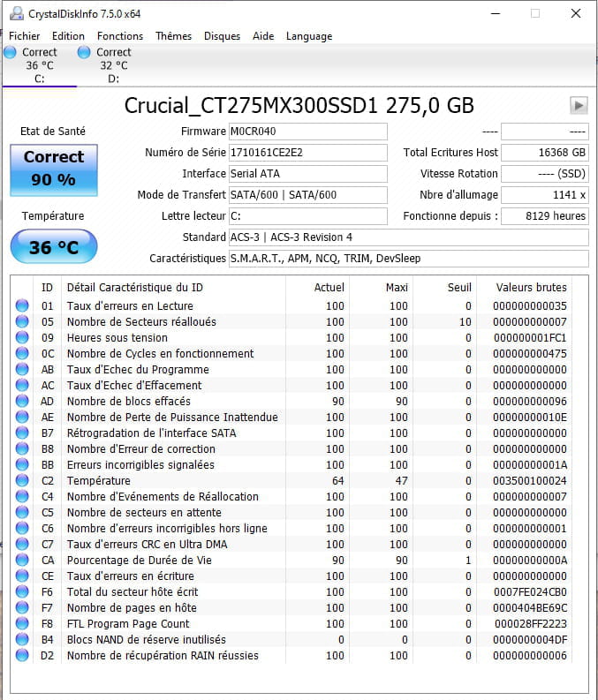
Task: Click the Actuel column header
Action: 317,288
